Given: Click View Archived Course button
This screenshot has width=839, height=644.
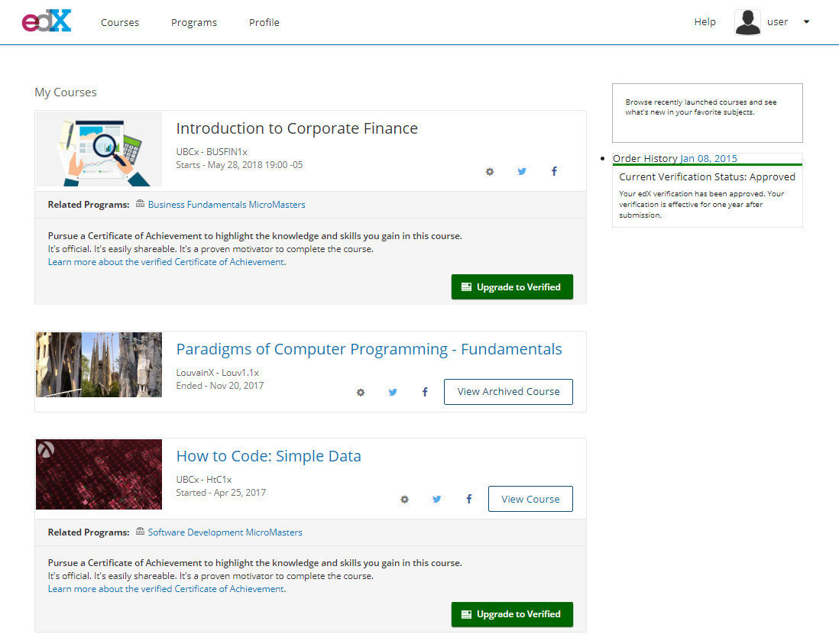Looking at the screenshot, I should pyautogui.click(x=508, y=392).
